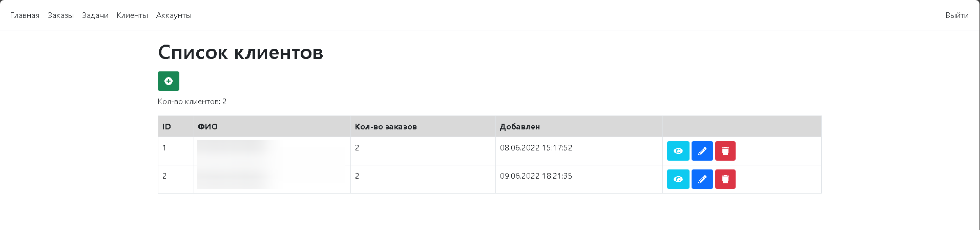980x230 pixels.
Task: Click the date 09.06.2022 18:21:35 cell
Action: [536, 176]
